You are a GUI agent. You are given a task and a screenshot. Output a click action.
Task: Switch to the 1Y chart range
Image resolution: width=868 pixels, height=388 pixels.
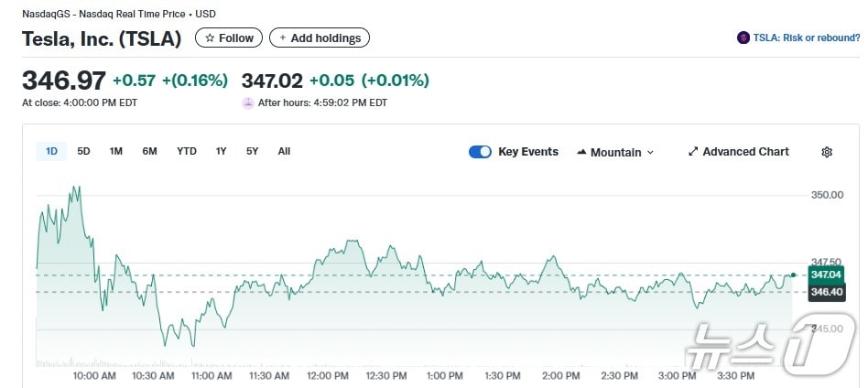click(x=221, y=152)
